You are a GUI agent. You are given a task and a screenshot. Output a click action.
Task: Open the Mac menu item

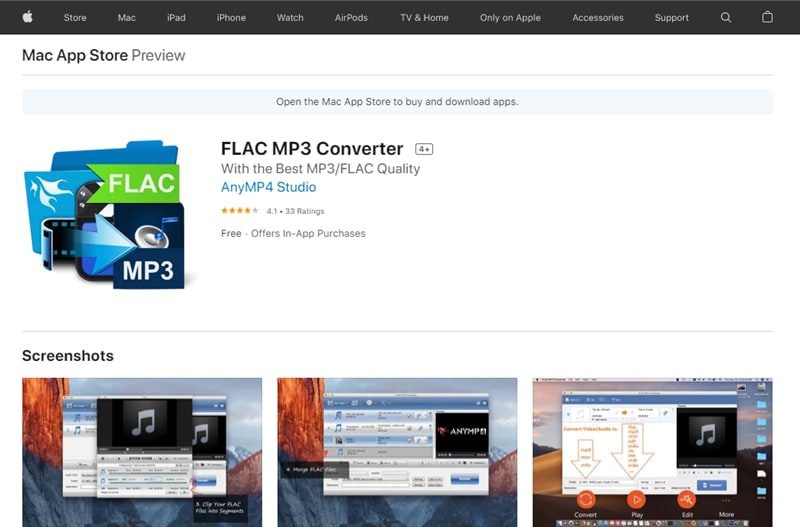(127, 17)
